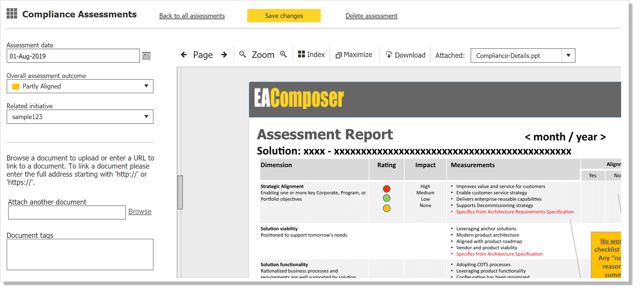The image size is (644, 301).
Task: Click the viewer panel splitter handle
Action: point(180,192)
